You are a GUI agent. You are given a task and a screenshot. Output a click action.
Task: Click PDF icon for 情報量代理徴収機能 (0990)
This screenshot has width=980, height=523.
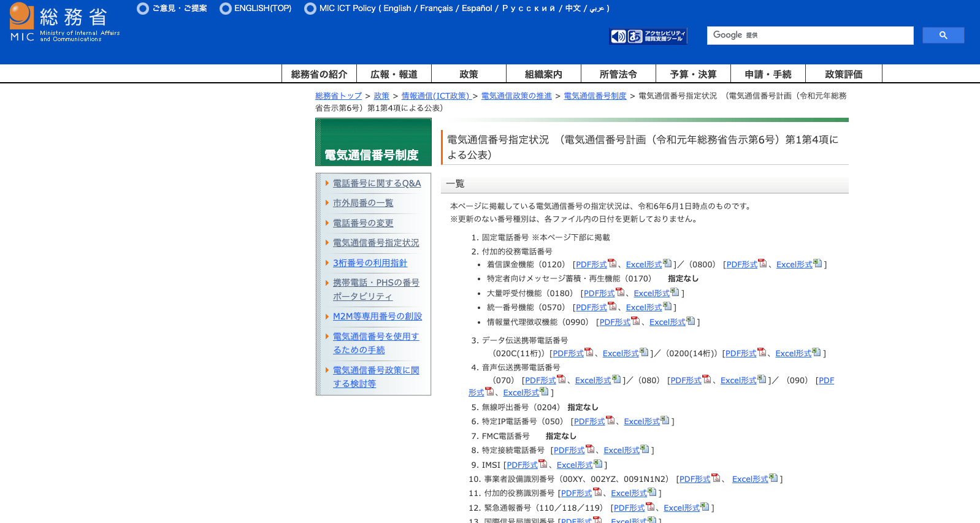click(x=635, y=321)
